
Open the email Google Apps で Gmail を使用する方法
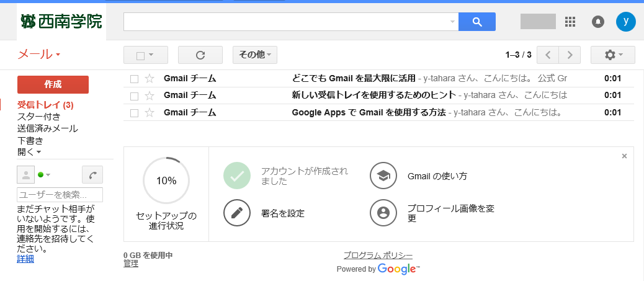pyautogui.click(x=378, y=112)
